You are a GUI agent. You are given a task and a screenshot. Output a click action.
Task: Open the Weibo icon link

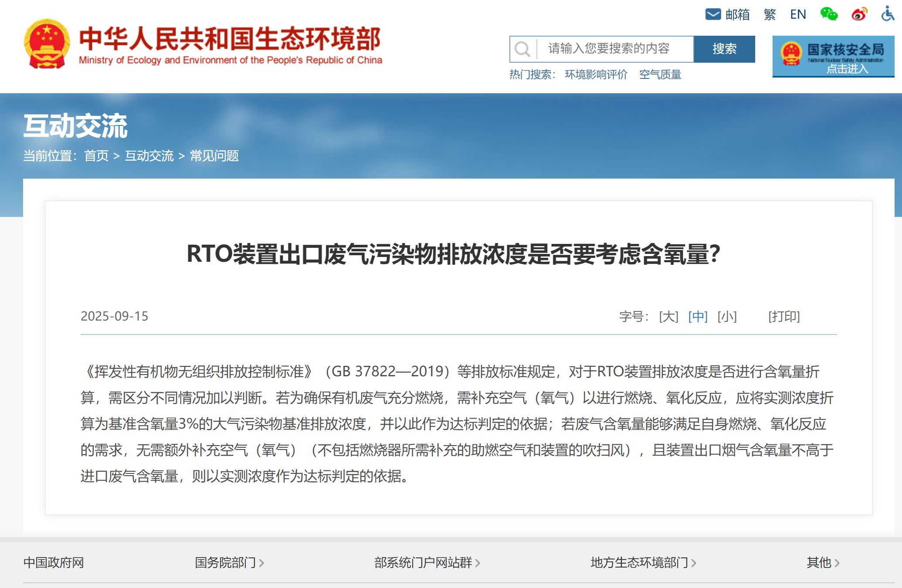[x=859, y=14]
